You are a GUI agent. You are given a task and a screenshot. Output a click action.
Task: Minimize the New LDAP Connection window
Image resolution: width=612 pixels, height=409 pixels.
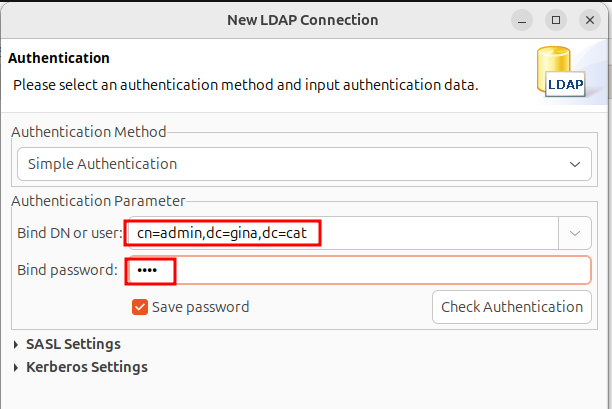pyautogui.click(x=522, y=19)
